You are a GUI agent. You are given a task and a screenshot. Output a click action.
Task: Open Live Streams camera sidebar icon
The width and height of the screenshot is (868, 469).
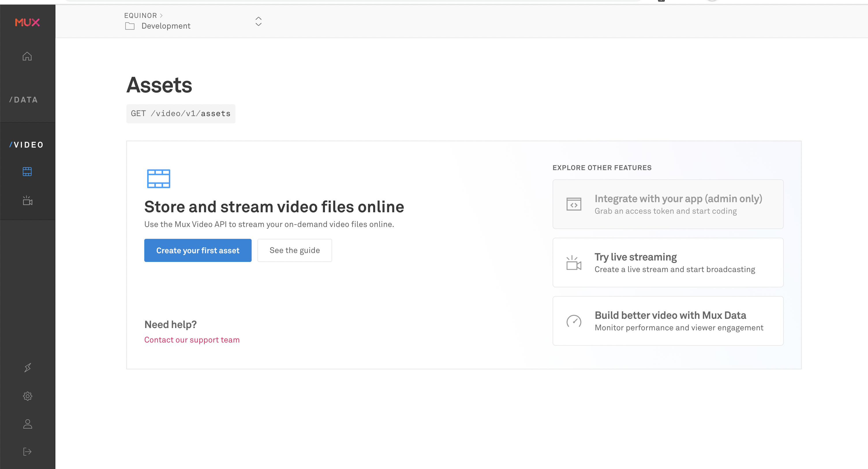27,201
